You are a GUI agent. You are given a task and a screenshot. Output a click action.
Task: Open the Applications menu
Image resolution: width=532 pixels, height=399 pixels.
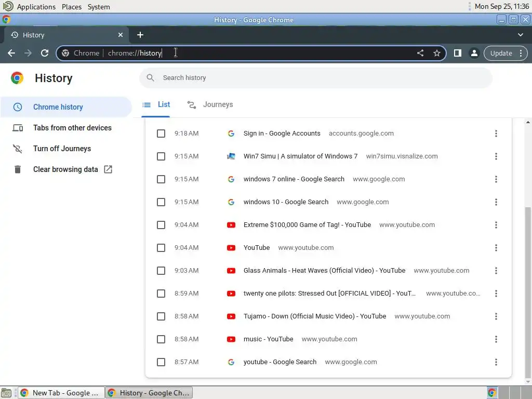[36, 7]
